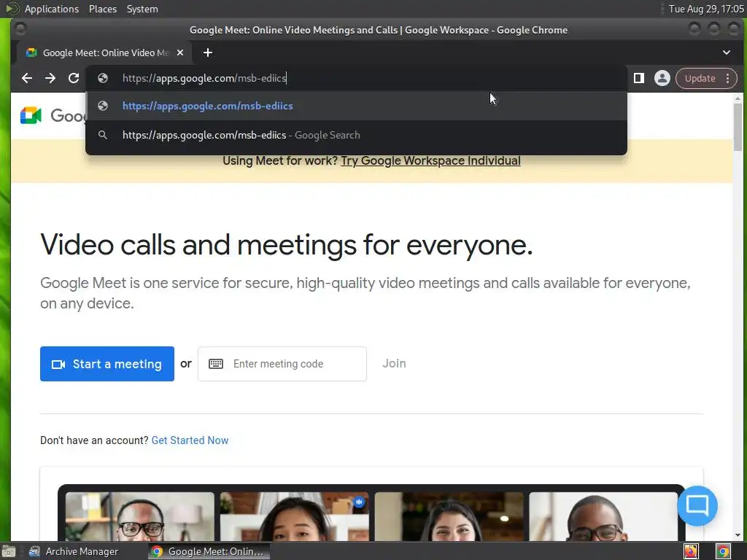The height and width of the screenshot is (560, 747).
Task: Switch to the Archive Manager taskbar item
Action: point(74,551)
